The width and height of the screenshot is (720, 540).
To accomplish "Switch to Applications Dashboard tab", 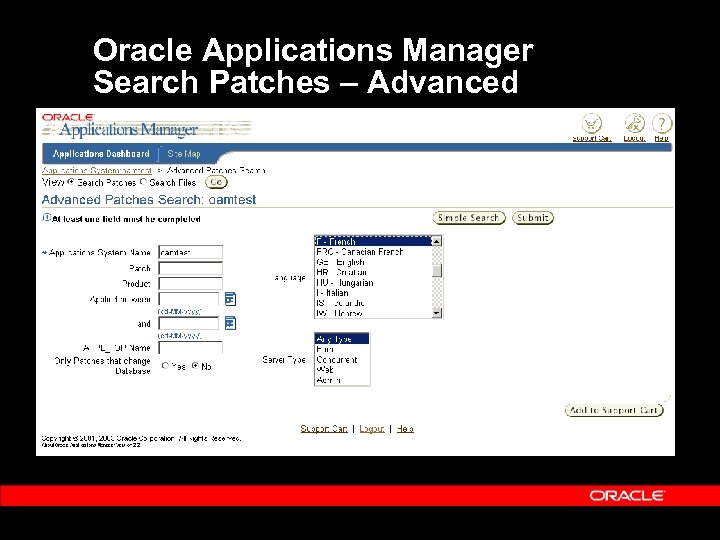I will [101, 154].
